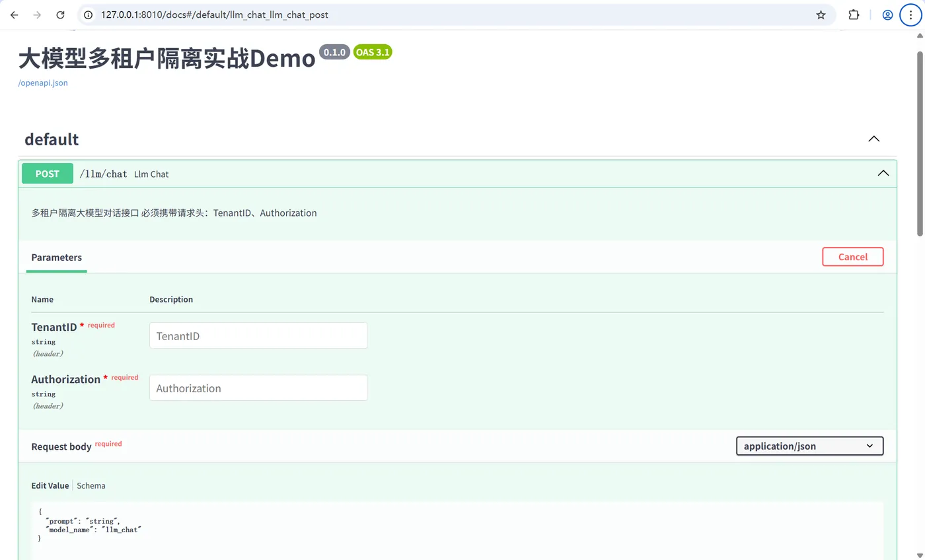Screen dimensions: 925x560
Task: Reload the page with the refresh icon
Action: 61,15
